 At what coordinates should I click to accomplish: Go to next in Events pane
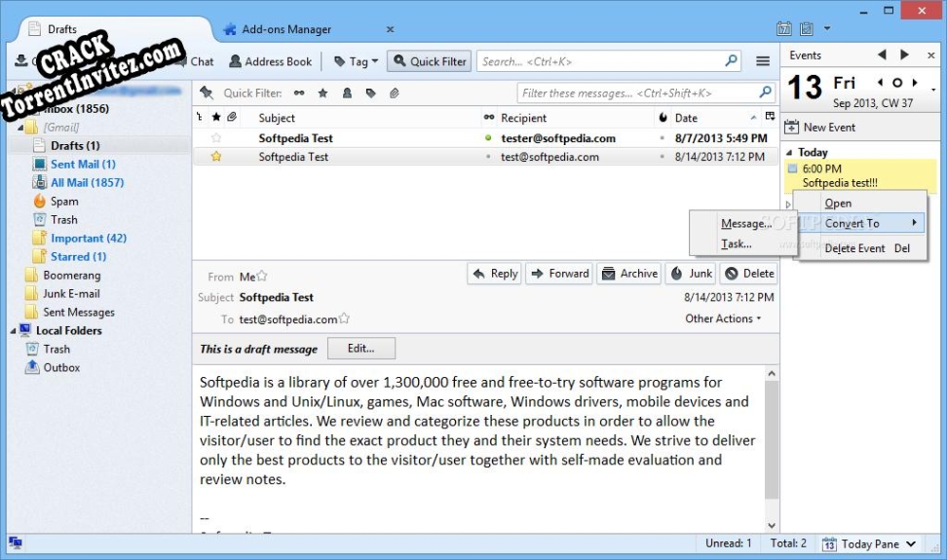pyautogui.click(x=904, y=55)
